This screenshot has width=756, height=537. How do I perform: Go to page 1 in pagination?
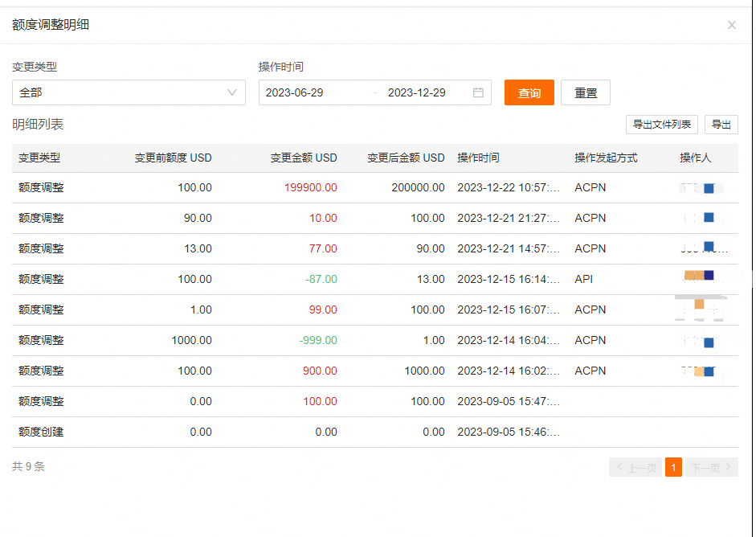click(673, 467)
